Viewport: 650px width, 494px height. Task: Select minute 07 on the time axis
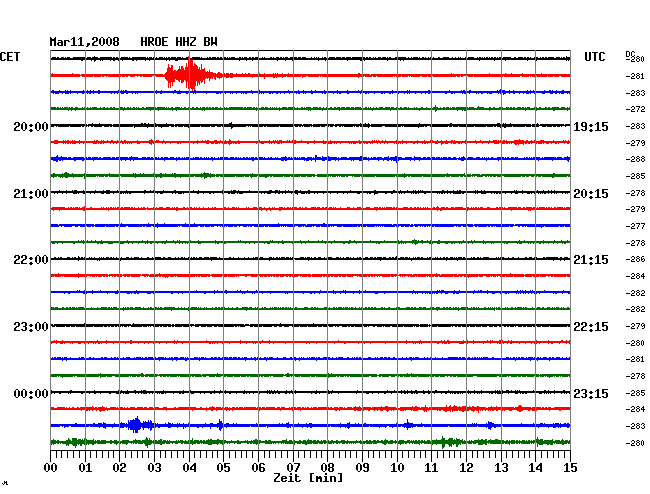(x=293, y=468)
